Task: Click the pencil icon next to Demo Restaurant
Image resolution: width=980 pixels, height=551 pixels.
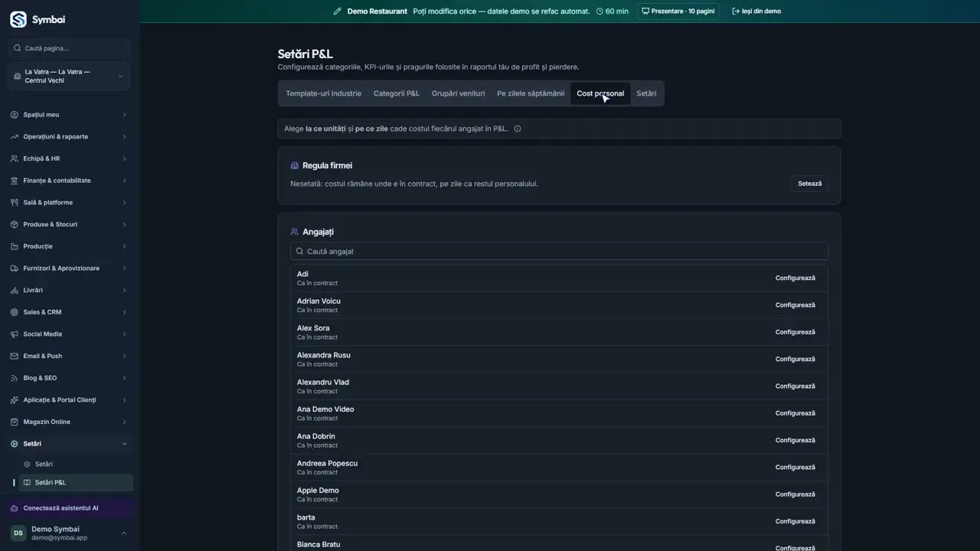Action: (x=338, y=11)
